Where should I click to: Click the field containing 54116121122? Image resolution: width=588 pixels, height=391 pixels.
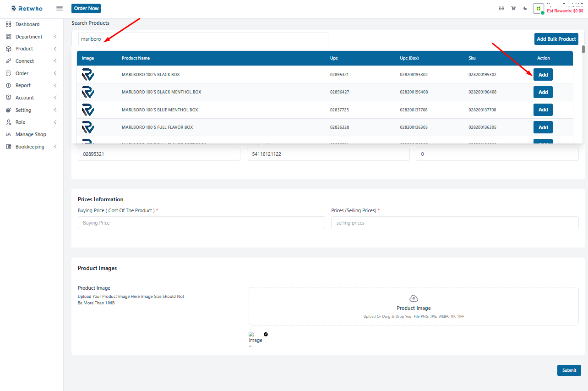pos(328,154)
